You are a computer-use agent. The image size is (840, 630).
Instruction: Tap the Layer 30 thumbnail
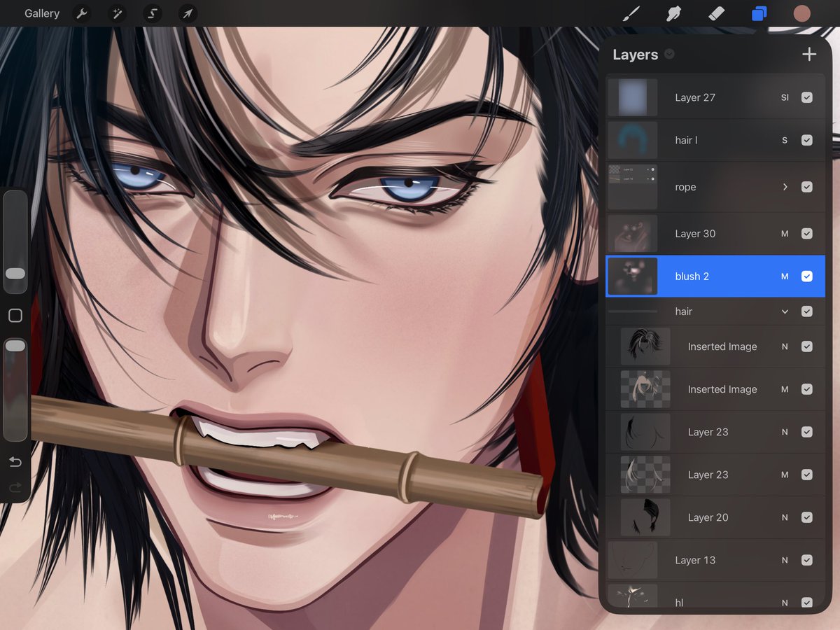(633, 234)
